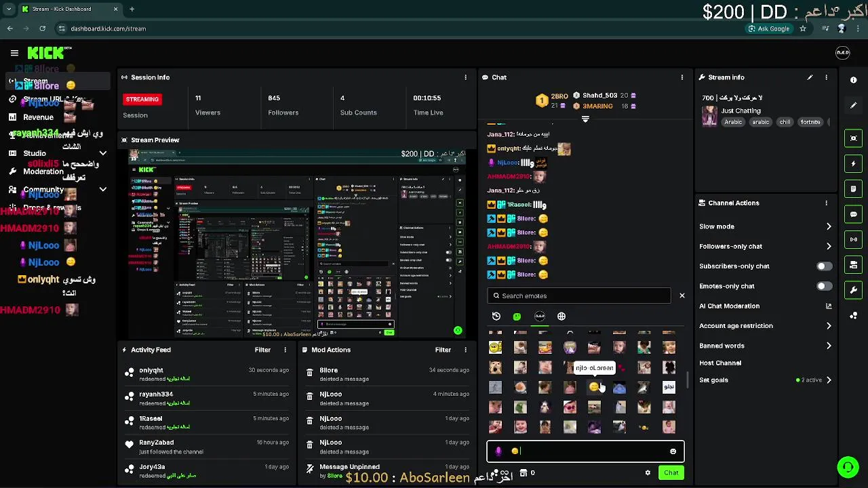Open Stream info panel options menu

coord(826,77)
